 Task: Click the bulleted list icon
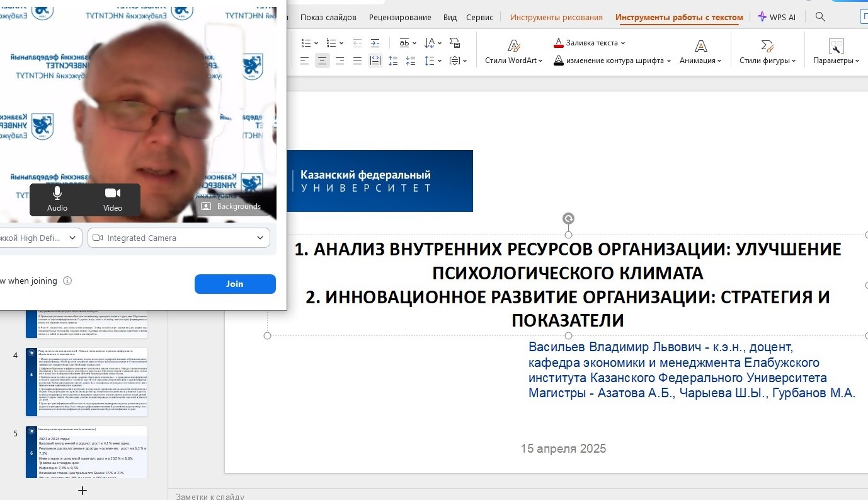point(306,43)
